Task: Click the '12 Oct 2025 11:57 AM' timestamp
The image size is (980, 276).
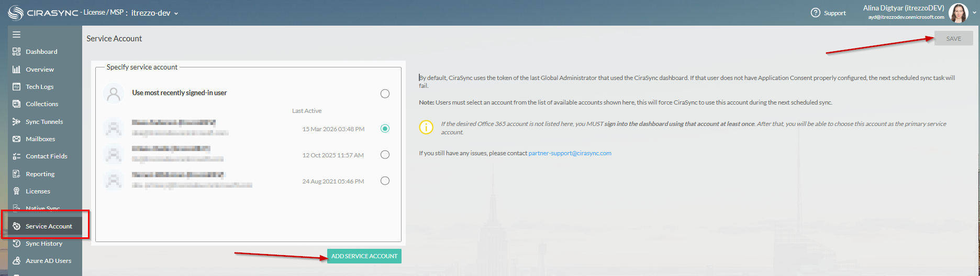Action: tap(333, 155)
